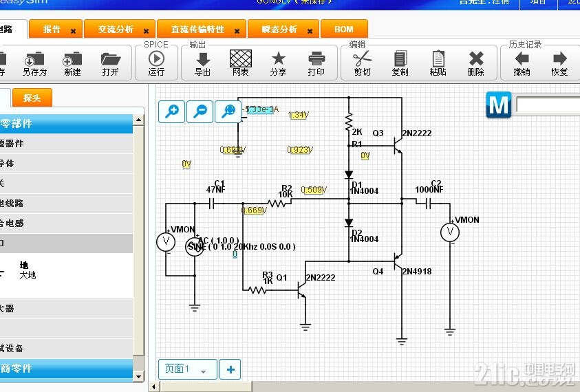Screen dimensions: 580x392
Task: Select the Q3 2N2222 transistor
Action: point(397,145)
